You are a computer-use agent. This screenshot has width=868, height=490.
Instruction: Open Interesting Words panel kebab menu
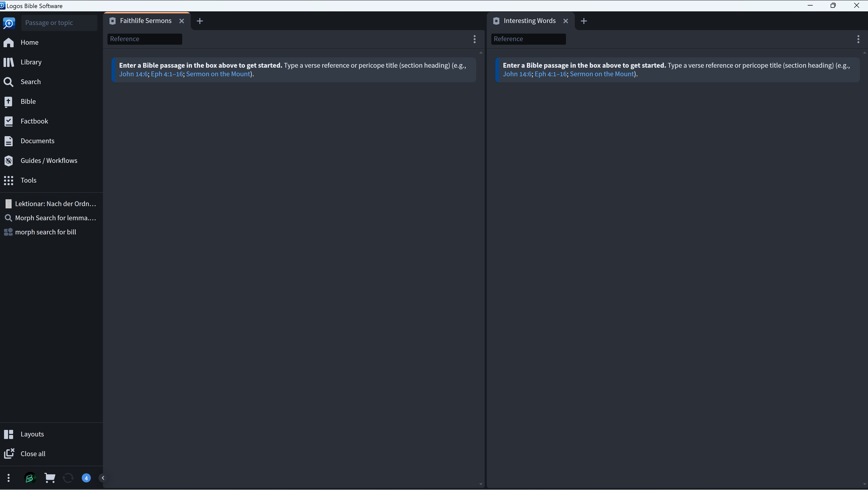[858, 39]
